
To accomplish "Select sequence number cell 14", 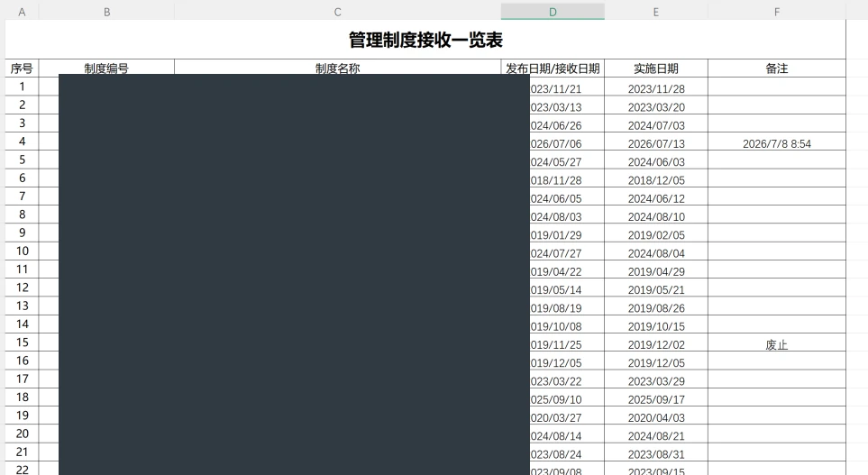I will pyautogui.click(x=22, y=324).
